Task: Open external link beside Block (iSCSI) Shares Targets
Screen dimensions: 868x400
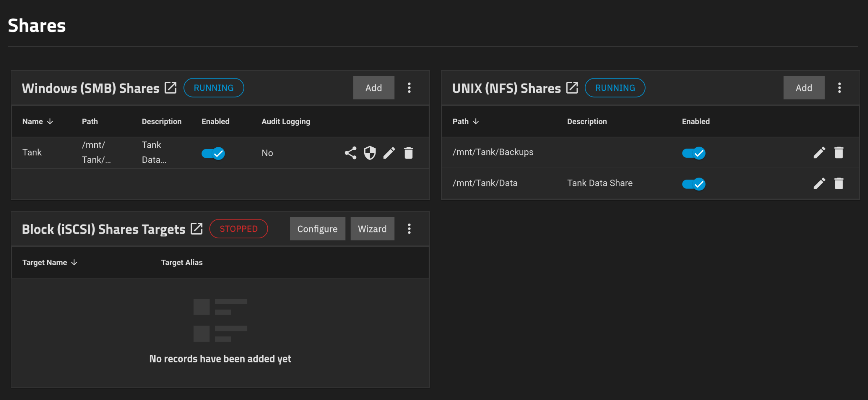Action: click(x=197, y=228)
